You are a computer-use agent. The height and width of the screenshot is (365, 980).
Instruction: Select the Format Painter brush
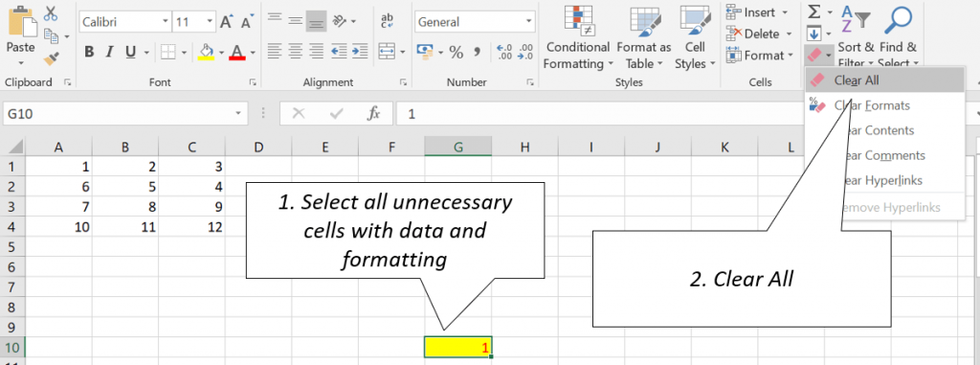[x=51, y=58]
